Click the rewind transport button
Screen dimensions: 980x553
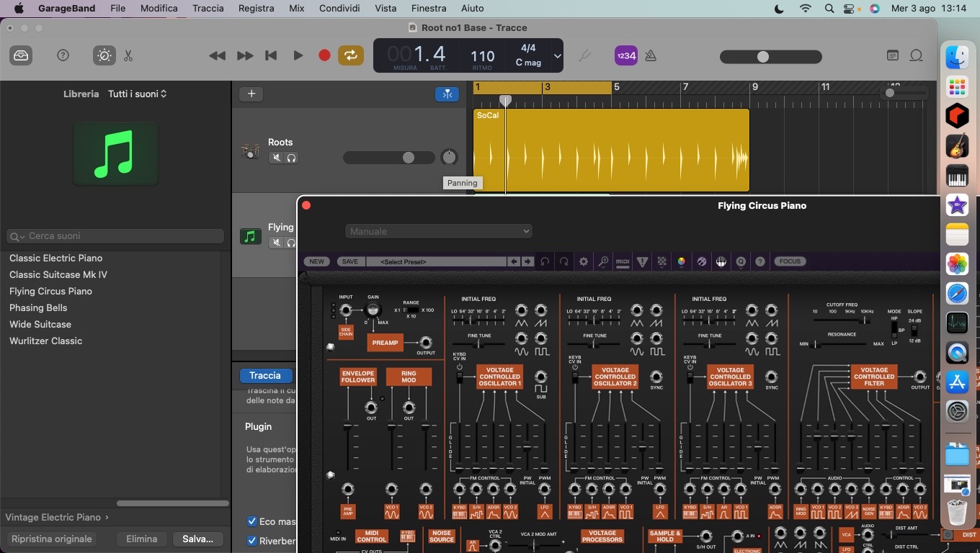click(x=217, y=55)
